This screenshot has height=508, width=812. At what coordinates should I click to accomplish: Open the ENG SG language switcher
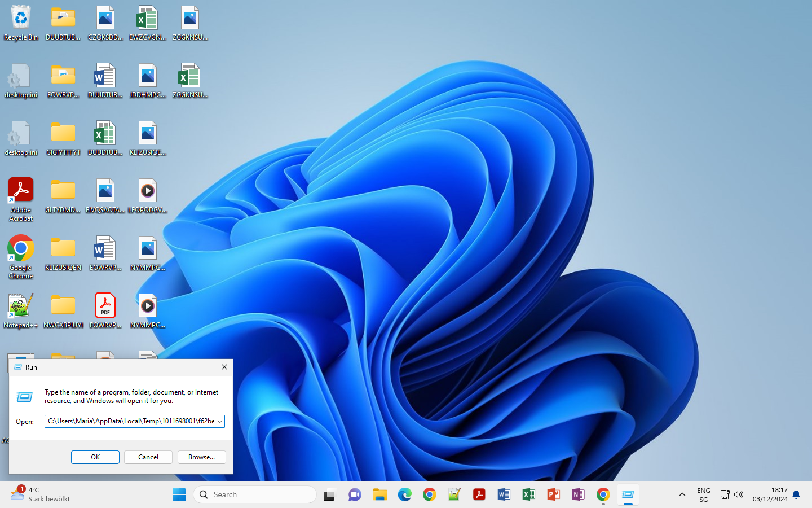[x=703, y=495]
